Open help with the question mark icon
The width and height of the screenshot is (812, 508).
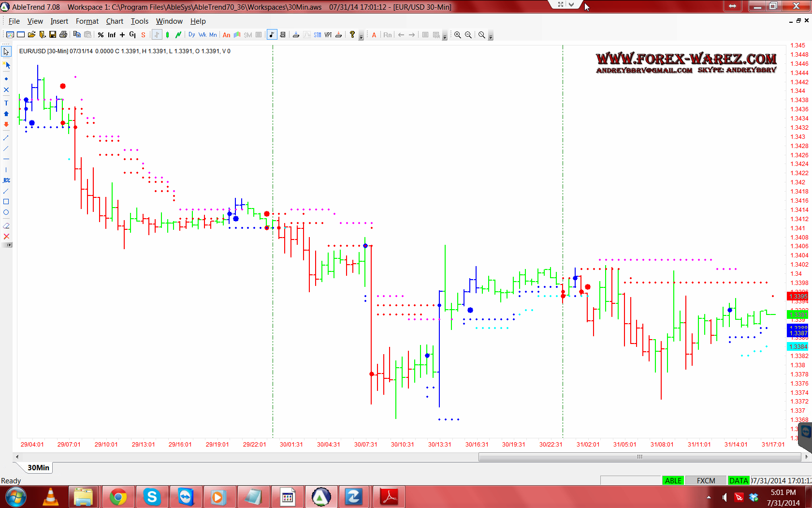click(x=352, y=35)
